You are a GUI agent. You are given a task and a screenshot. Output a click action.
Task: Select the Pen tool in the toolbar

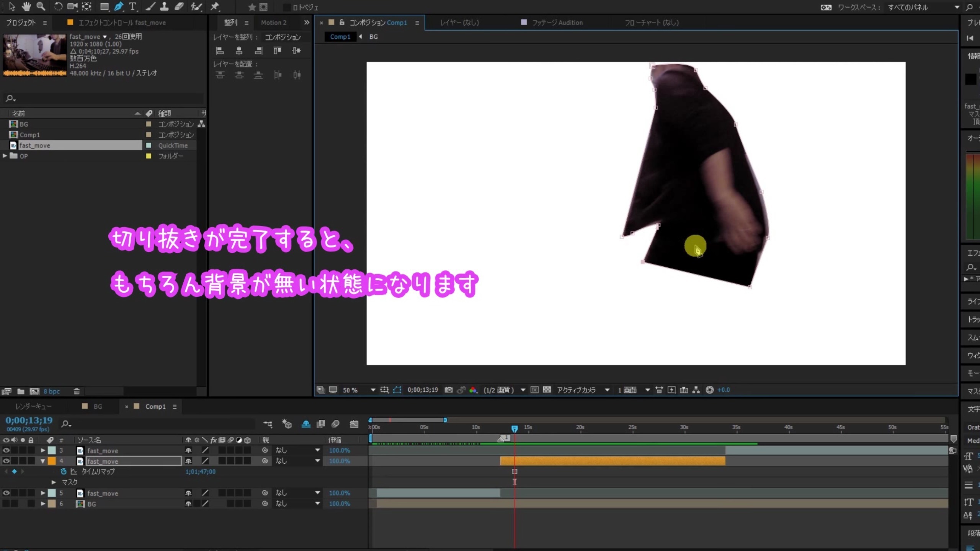tap(119, 7)
